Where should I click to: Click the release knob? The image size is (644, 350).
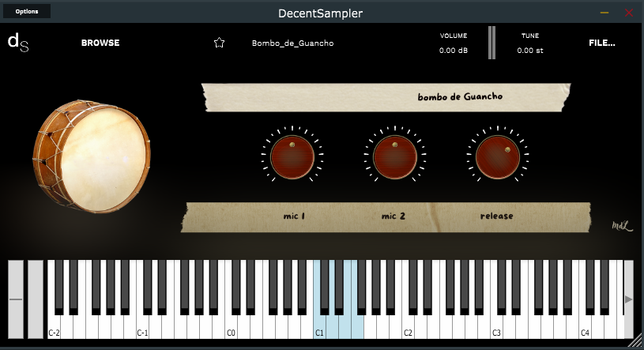tap(498, 157)
